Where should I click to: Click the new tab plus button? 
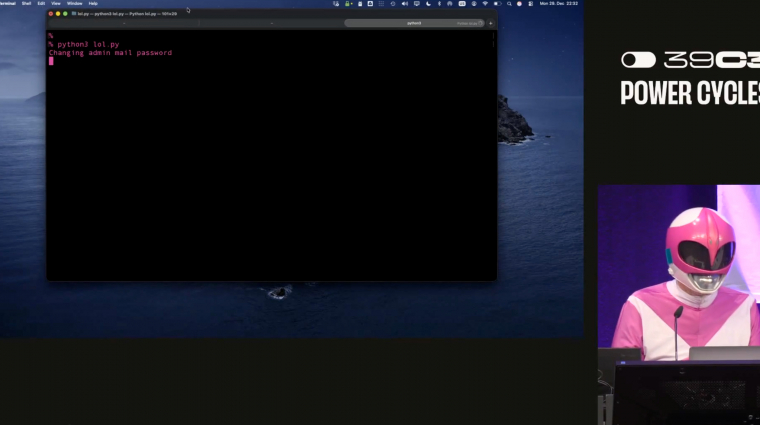pos(490,22)
